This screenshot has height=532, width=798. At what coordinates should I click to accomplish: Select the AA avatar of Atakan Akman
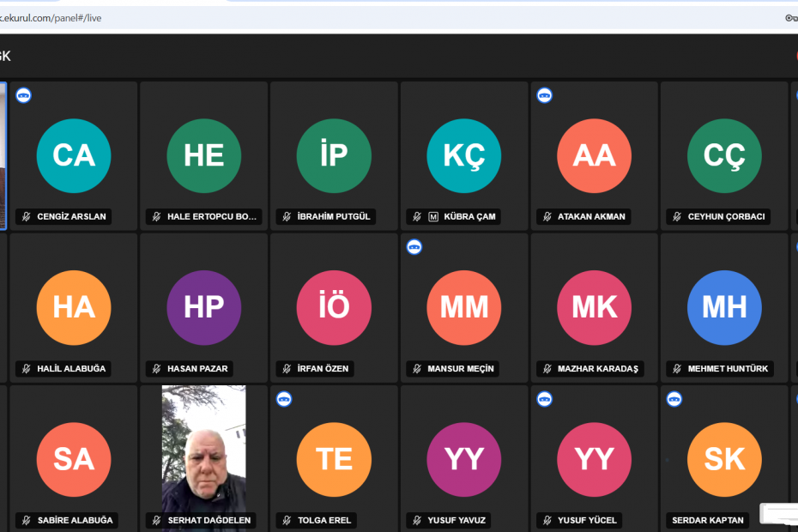[595, 156]
